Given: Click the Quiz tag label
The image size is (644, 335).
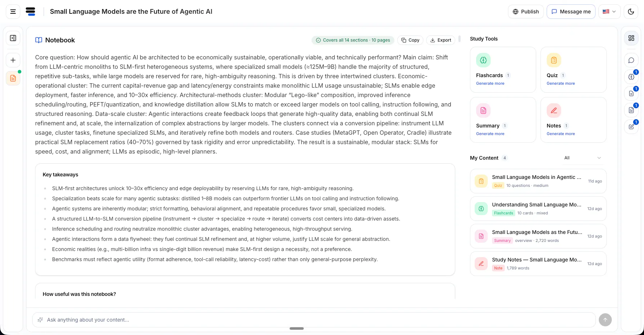Looking at the screenshot, I should click(498, 185).
